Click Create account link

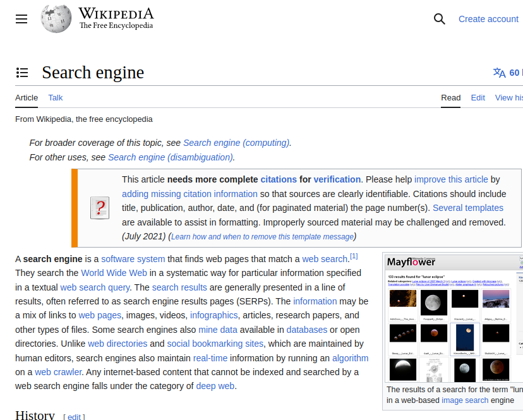(x=488, y=19)
